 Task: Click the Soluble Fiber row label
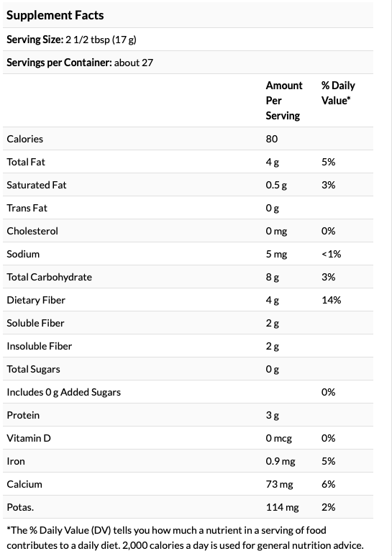[35, 323]
